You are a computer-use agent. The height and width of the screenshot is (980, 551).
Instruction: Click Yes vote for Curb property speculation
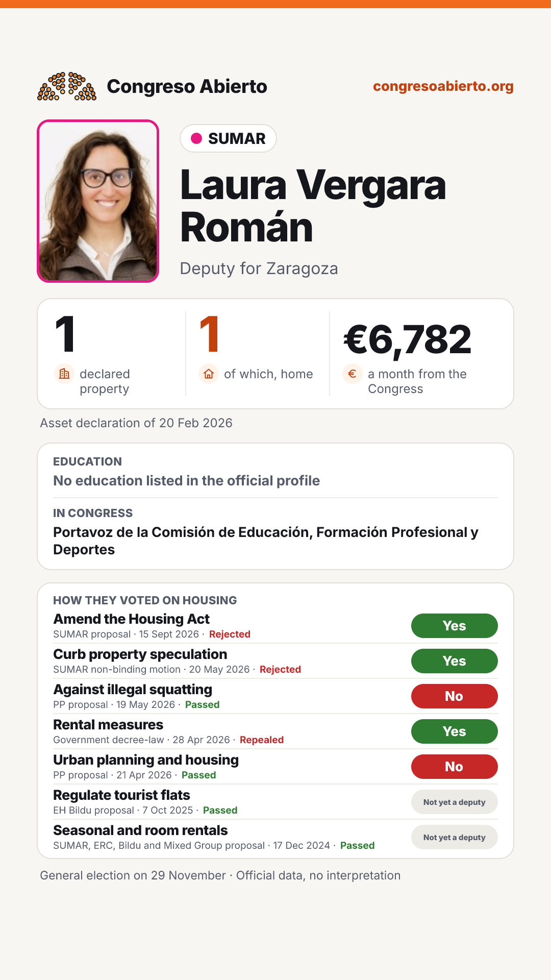455,661
